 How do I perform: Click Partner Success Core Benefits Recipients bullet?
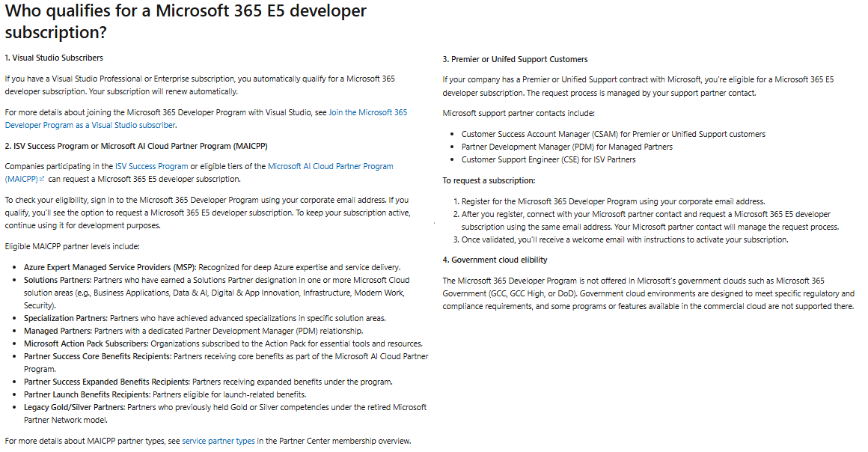226,362
